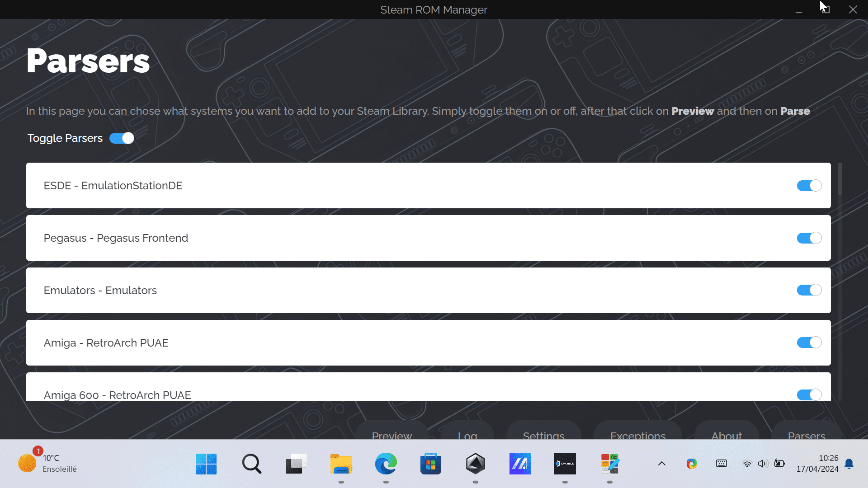
Task: Click the parser list vertical scrollbar
Action: click(840, 179)
